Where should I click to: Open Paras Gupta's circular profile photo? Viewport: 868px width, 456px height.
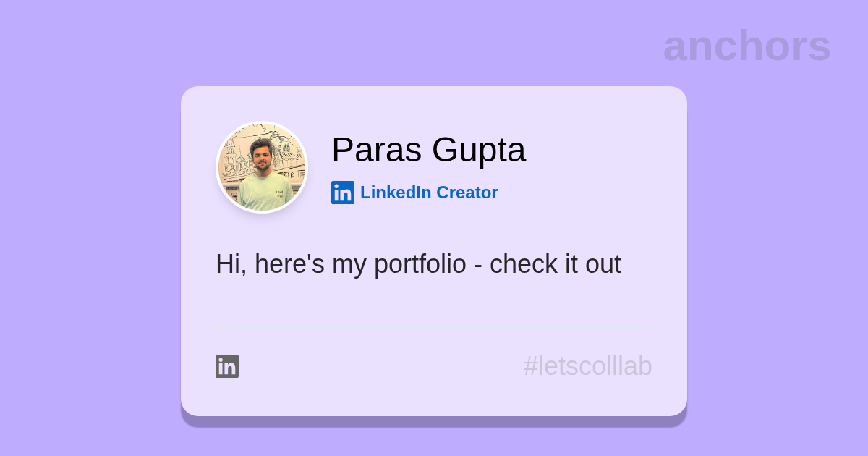coord(262,167)
